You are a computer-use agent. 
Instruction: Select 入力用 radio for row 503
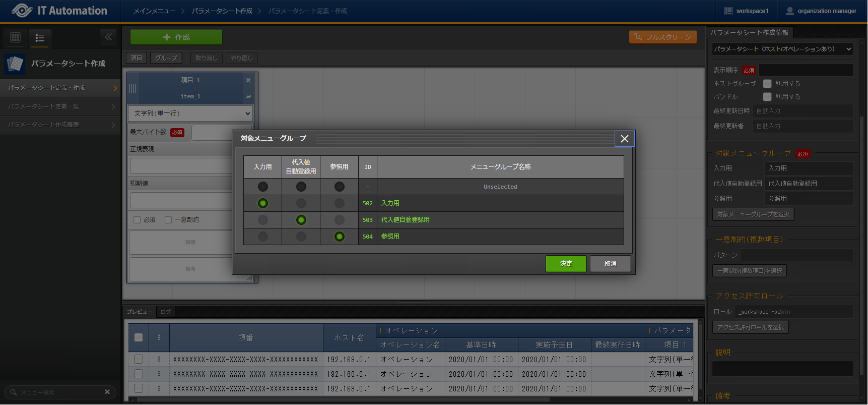pos(263,220)
